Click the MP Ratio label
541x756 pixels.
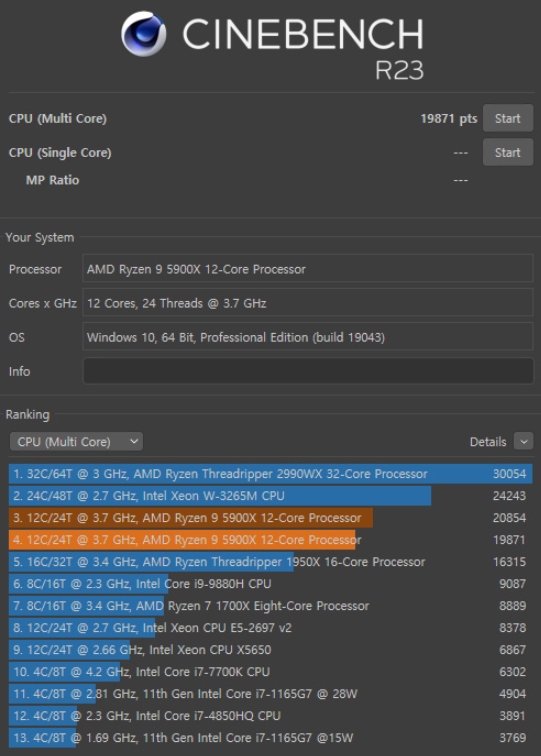[53, 180]
